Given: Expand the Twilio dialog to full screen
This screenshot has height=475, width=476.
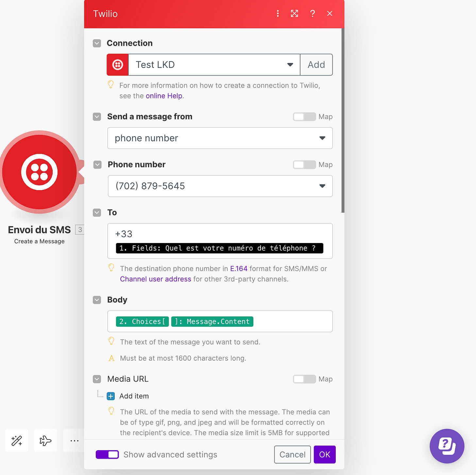Looking at the screenshot, I should tap(295, 13).
